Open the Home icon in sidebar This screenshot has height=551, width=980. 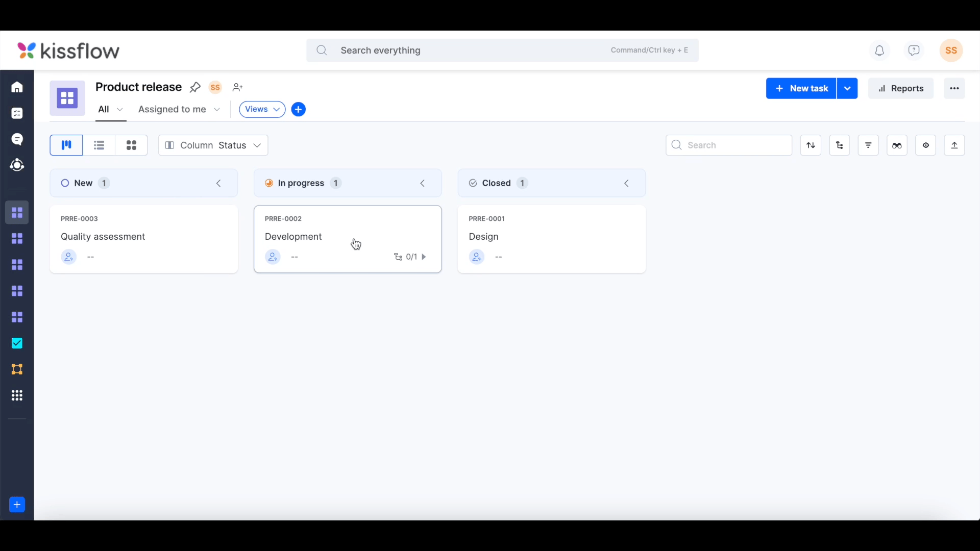click(x=17, y=87)
